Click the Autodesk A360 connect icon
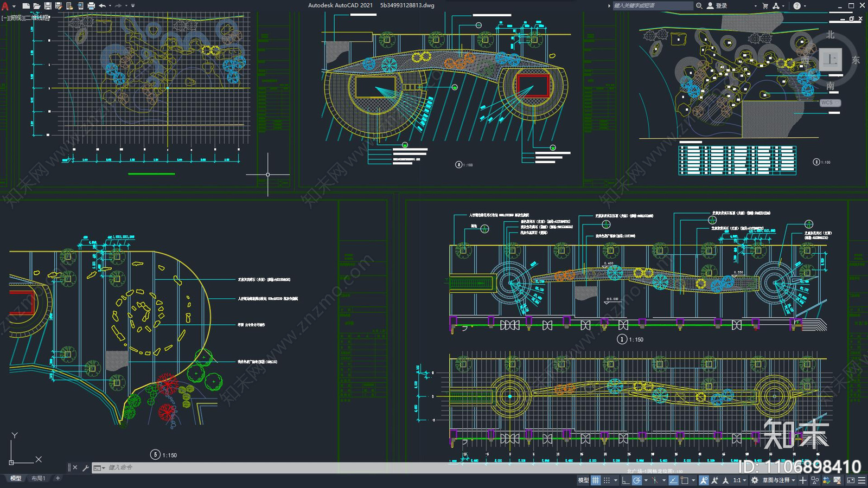The height and width of the screenshot is (488, 868). pyautogui.click(x=776, y=5)
